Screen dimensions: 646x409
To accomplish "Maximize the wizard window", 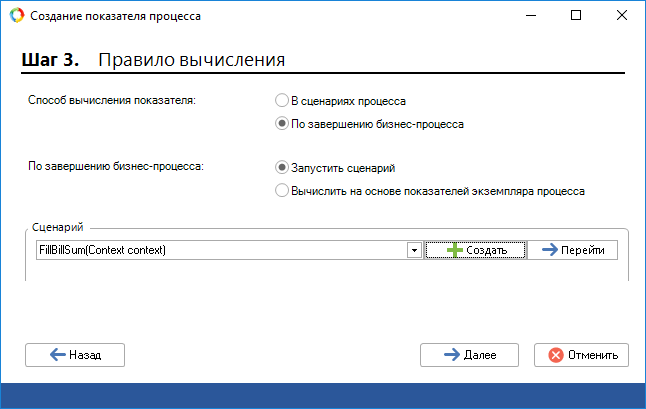I will click(576, 16).
